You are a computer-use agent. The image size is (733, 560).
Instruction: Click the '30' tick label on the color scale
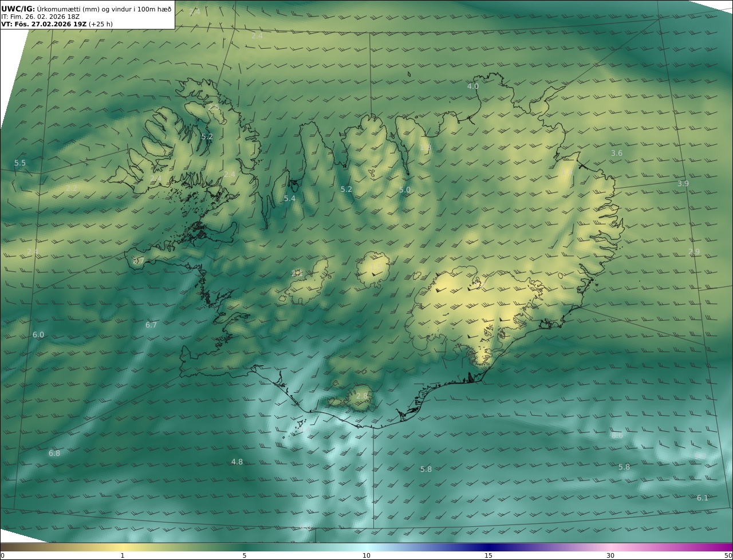[x=610, y=555]
